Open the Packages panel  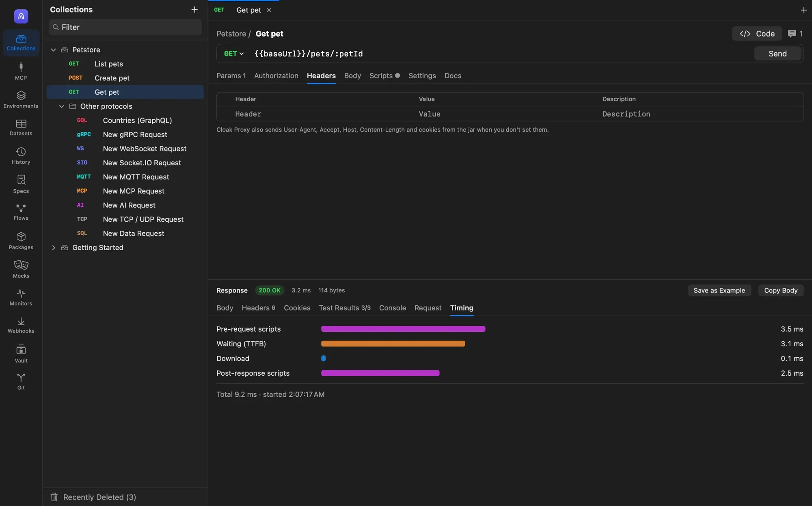point(21,241)
